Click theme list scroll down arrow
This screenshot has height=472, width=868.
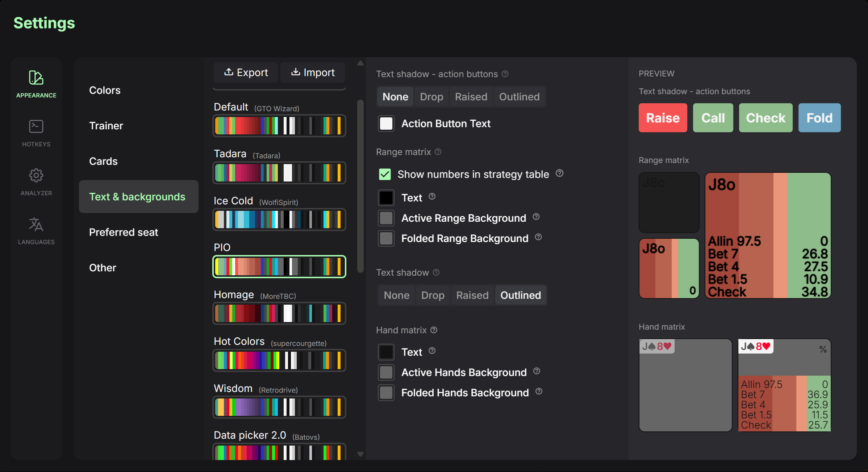click(x=360, y=454)
